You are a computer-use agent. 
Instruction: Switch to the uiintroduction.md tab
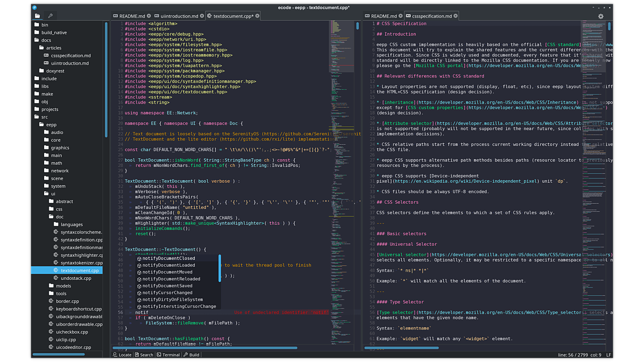tap(179, 16)
